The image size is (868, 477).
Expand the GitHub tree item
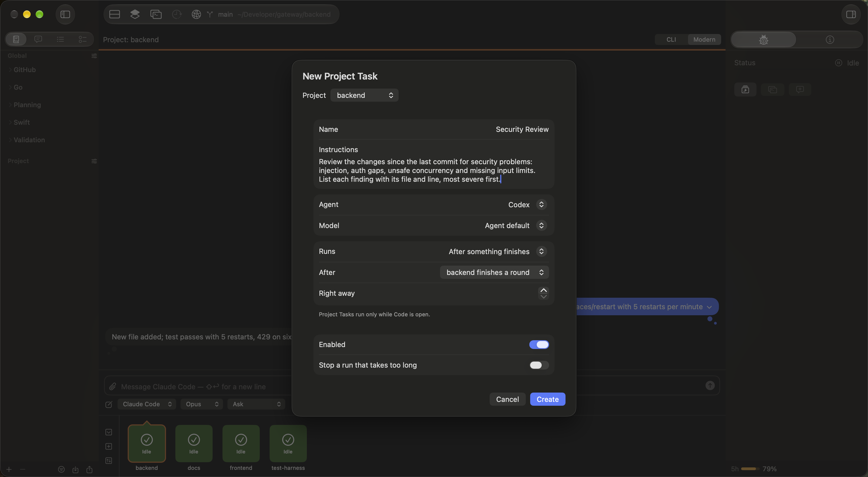[x=10, y=70]
